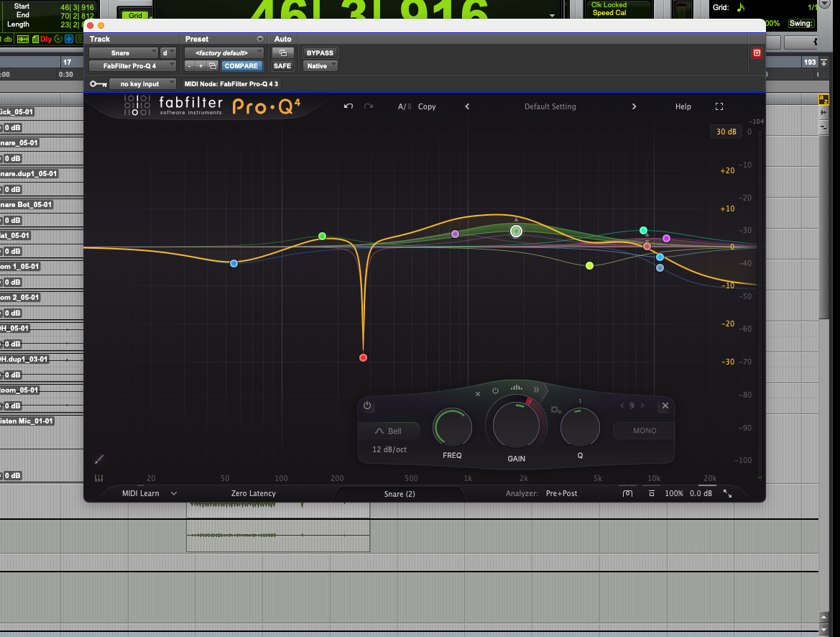Image resolution: width=840 pixels, height=637 pixels.
Task: Go to previous preset arrow
Action: [x=467, y=106]
